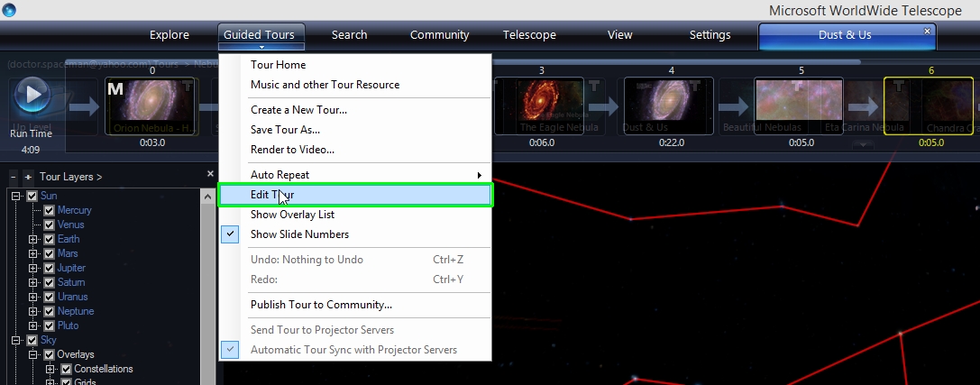980x385 pixels.
Task: Click the M master slide marker on slide 0
Action: tap(115, 88)
